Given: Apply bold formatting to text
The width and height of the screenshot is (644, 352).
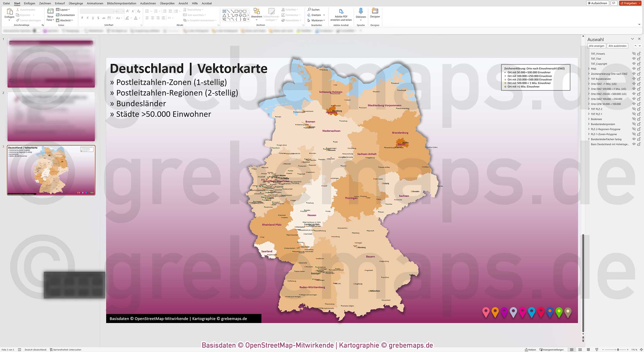Looking at the screenshot, I should pos(83,18).
